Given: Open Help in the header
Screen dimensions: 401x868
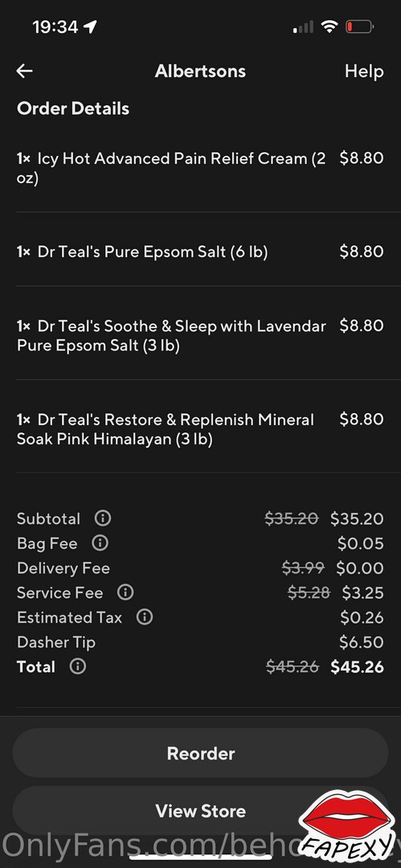Looking at the screenshot, I should tap(364, 71).
